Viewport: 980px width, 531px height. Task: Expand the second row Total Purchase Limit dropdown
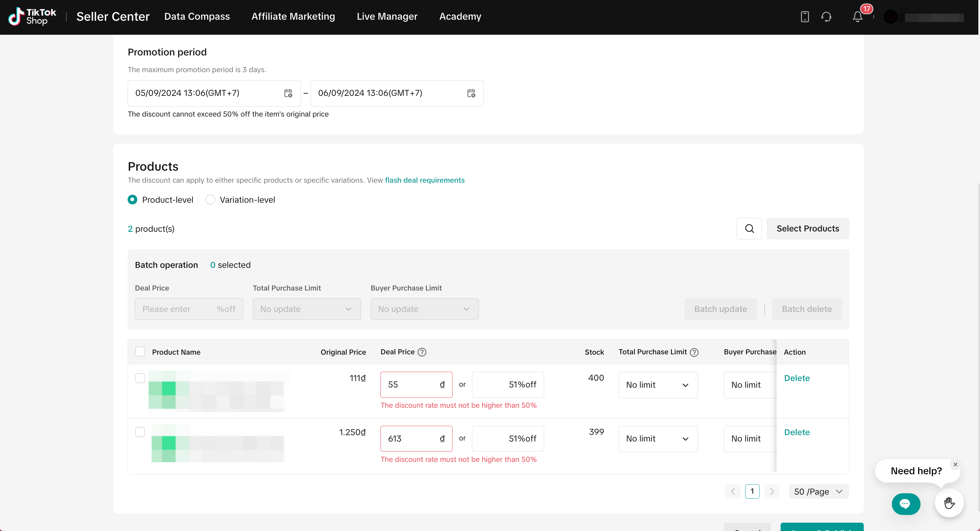(x=658, y=439)
